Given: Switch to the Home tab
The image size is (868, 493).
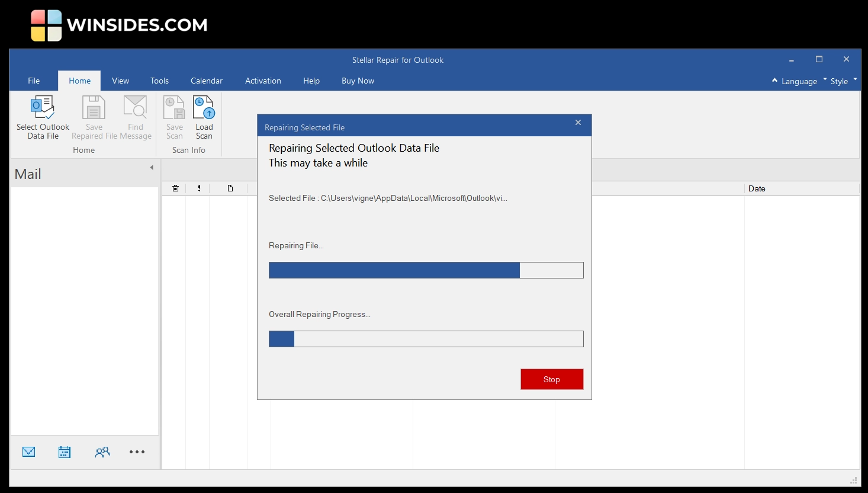Looking at the screenshot, I should pyautogui.click(x=79, y=81).
